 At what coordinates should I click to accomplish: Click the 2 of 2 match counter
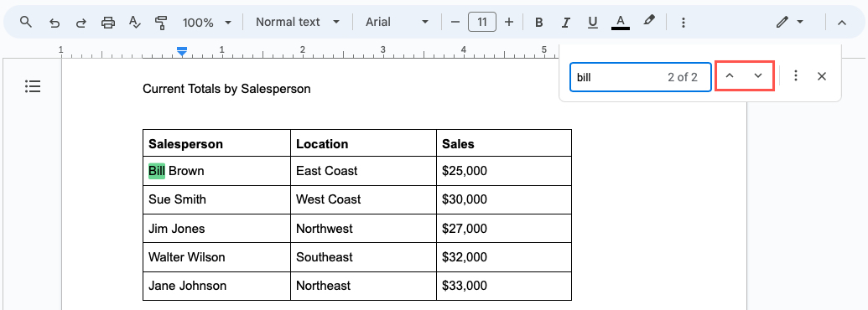coord(682,77)
